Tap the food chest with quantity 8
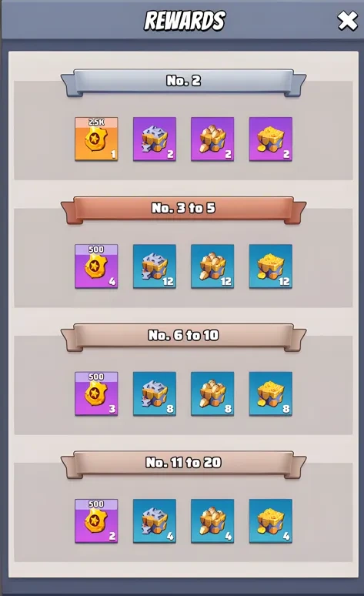 point(212,393)
